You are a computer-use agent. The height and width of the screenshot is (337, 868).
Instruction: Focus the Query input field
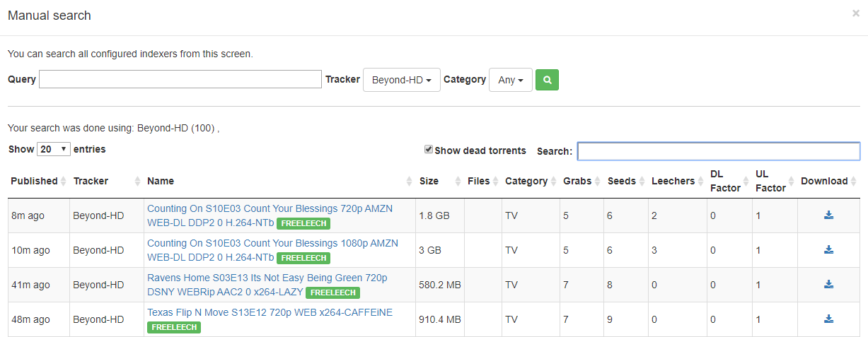[180, 79]
